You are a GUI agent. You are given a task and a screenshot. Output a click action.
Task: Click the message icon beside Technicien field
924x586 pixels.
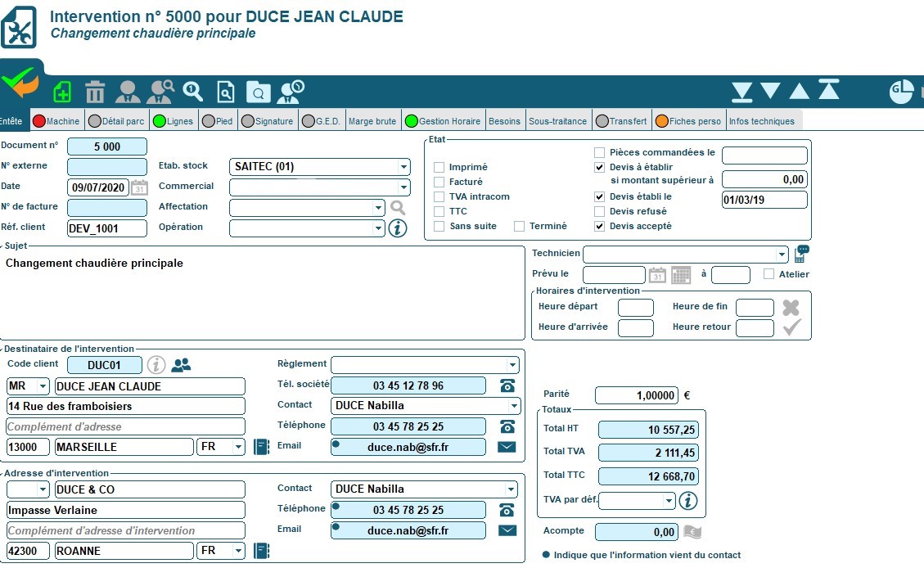[801, 254]
